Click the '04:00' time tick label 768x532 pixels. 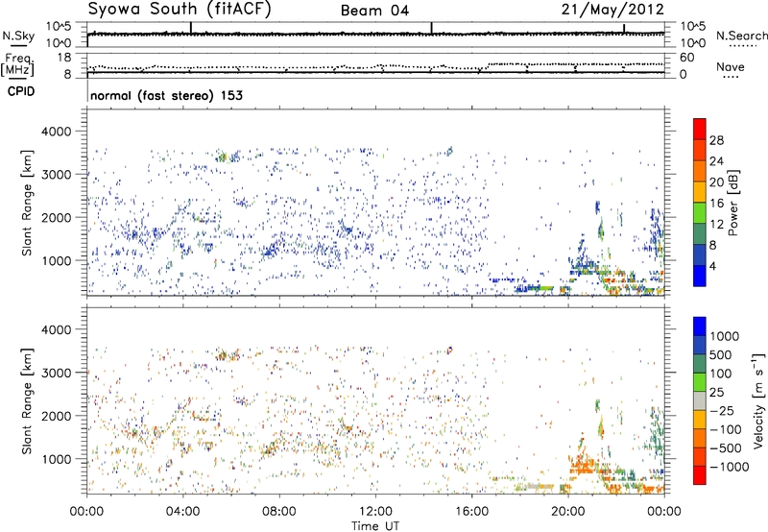point(183,512)
